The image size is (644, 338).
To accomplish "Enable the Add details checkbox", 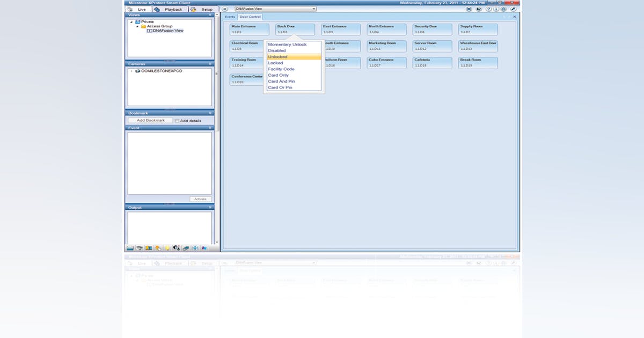I will tap(177, 121).
